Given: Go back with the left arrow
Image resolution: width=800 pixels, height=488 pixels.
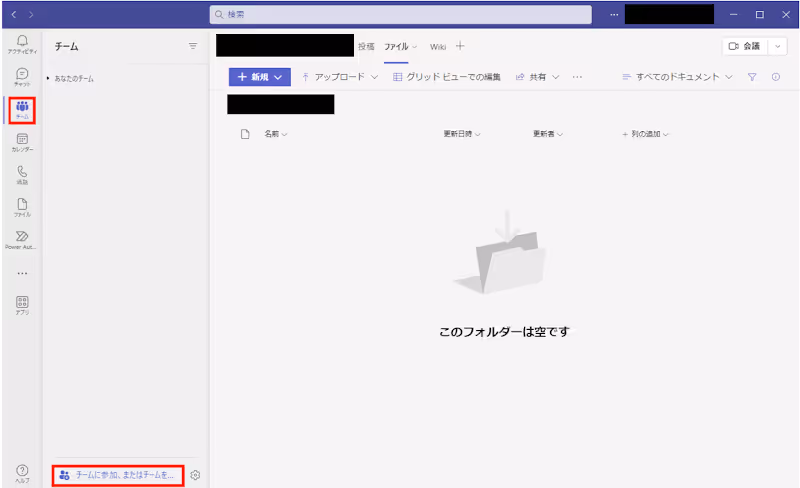Looking at the screenshot, I should (x=14, y=14).
